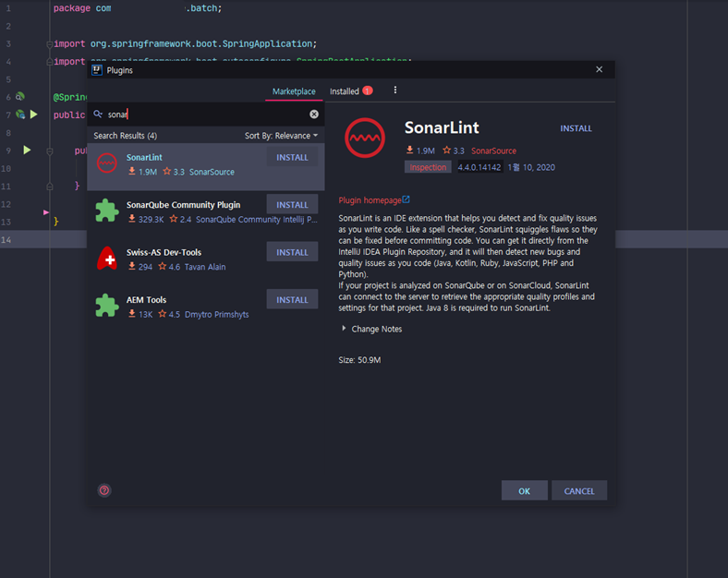Toggle the fold marker on line 9
The width and height of the screenshot is (728, 578).
(50, 151)
